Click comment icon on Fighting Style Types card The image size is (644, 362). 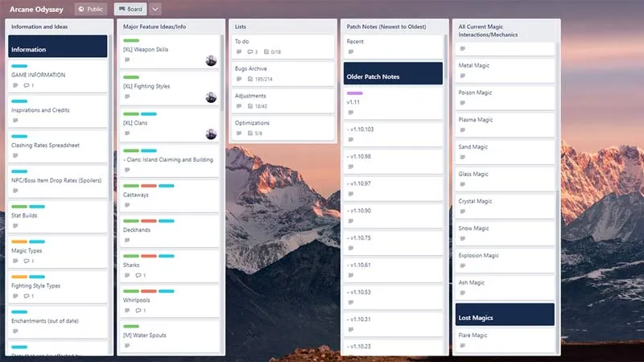point(28,296)
